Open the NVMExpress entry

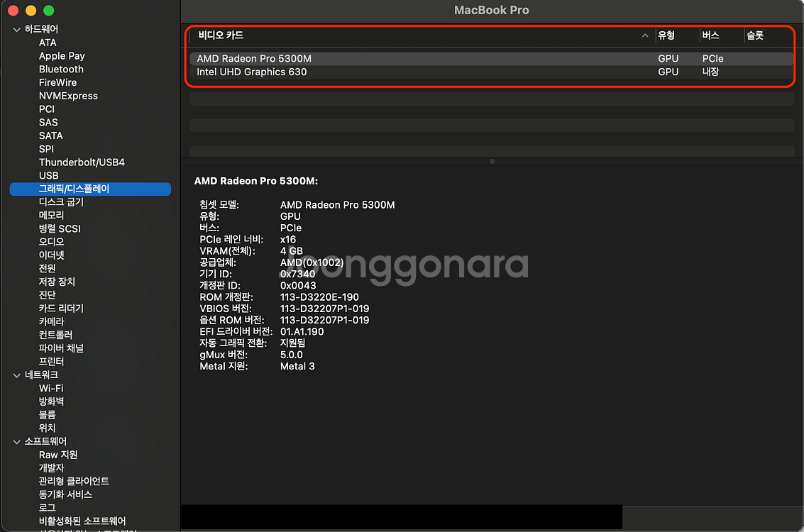68,96
